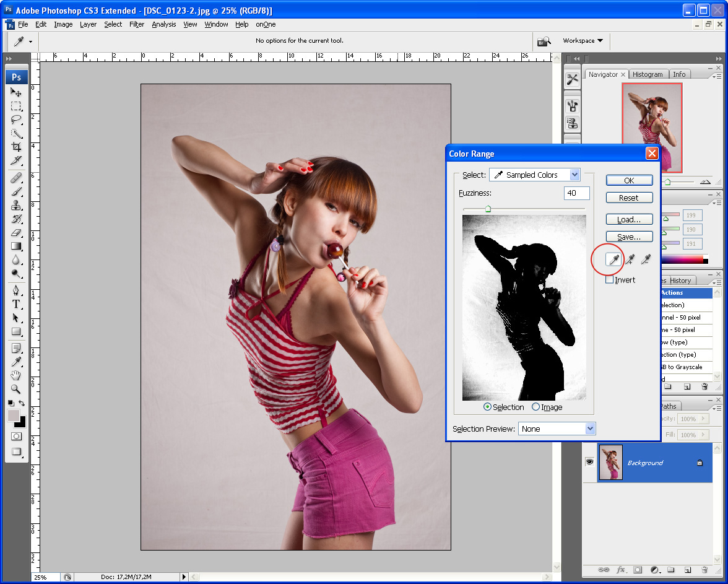This screenshot has width=728, height=584.
Task: Open the Selection Preview dropdown
Action: point(557,429)
